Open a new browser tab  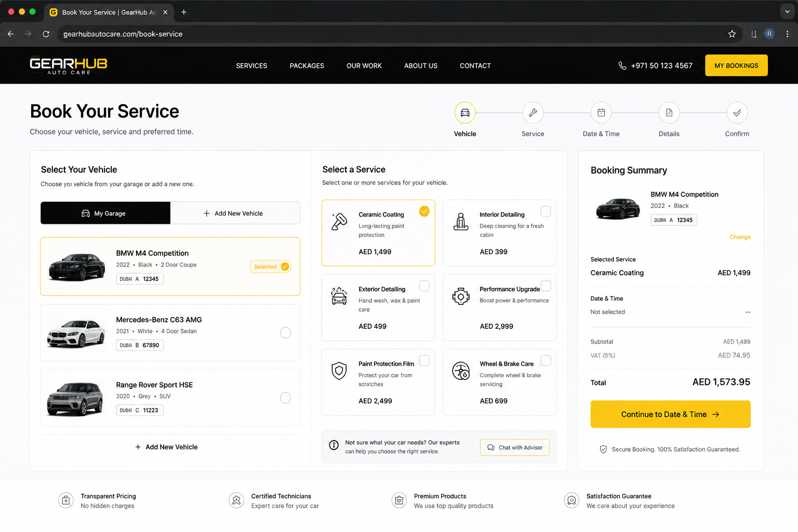click(x=184, y=12)
